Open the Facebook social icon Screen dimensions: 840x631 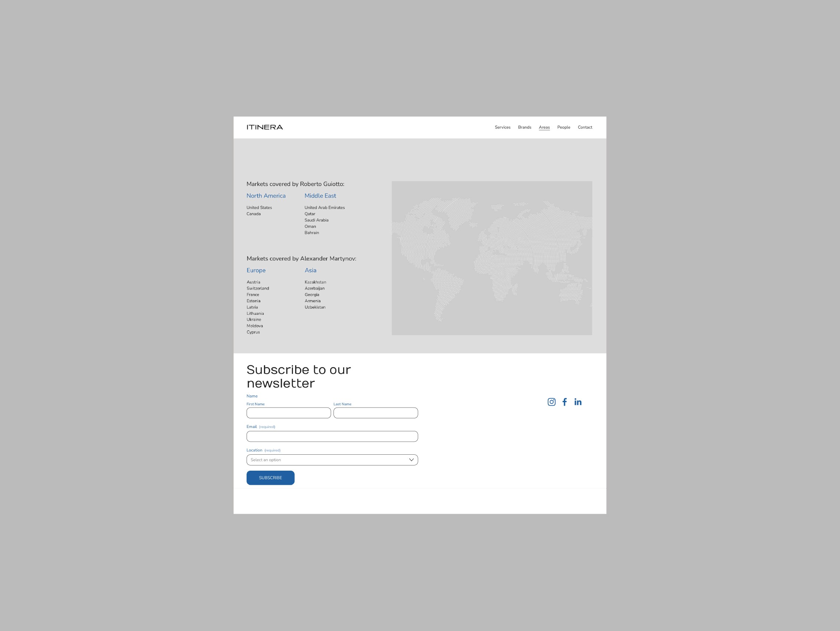coord(565,402)
